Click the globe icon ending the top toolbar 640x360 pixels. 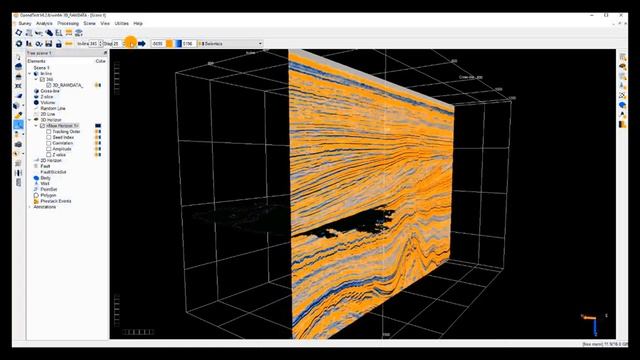79,33
